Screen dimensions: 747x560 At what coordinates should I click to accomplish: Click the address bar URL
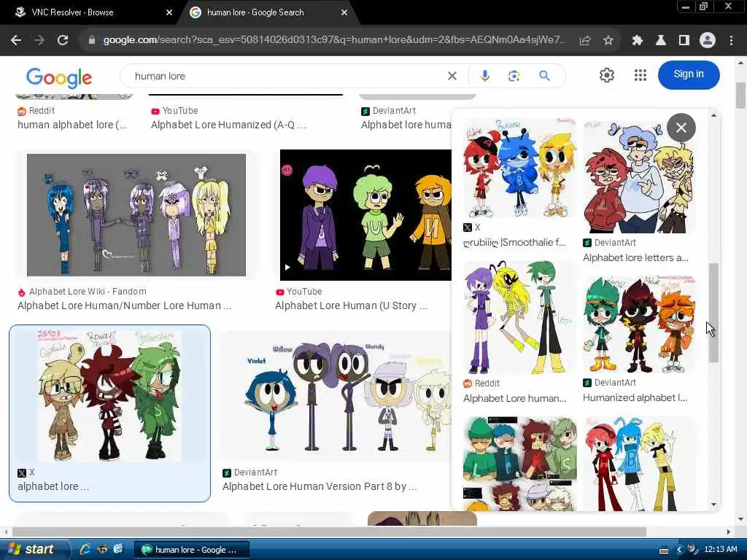tap(333, 40)
